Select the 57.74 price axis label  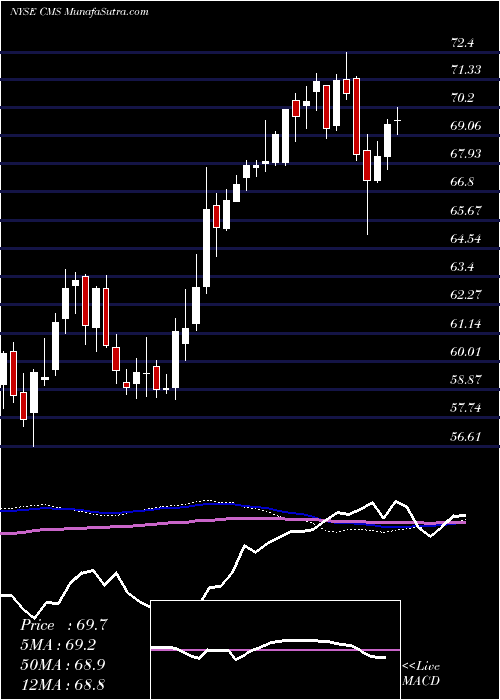pos(467,408)
